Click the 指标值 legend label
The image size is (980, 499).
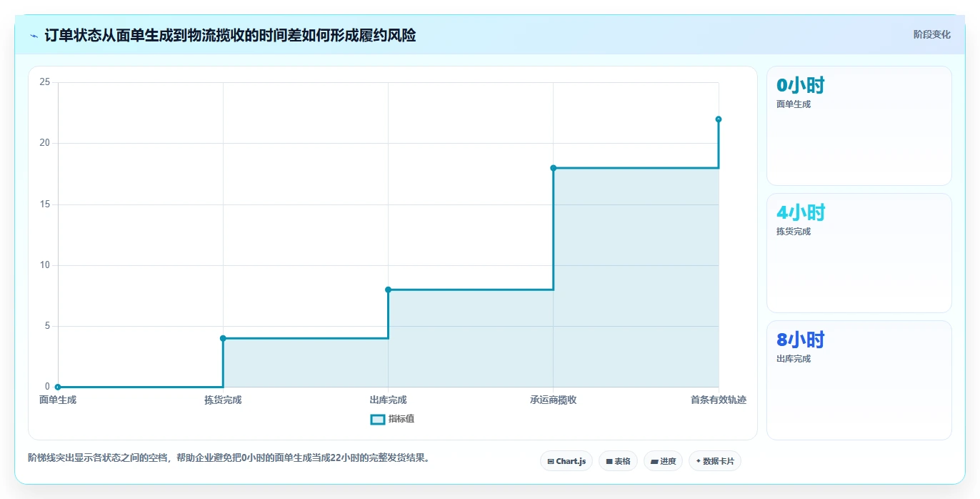point(401,419)
